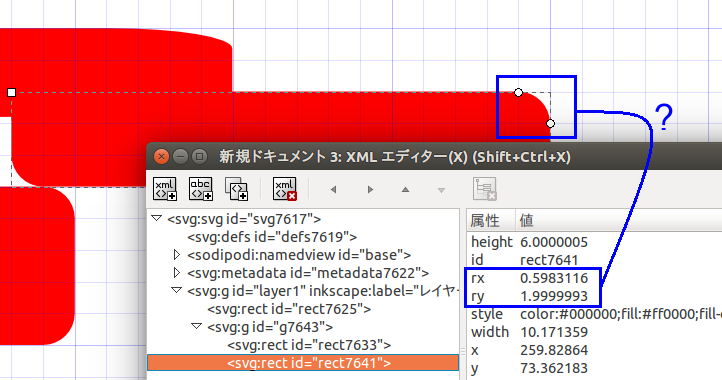Select the ry attribute value 1.9999993
This screenshot has height=380, width=722.
click(554, 296)
